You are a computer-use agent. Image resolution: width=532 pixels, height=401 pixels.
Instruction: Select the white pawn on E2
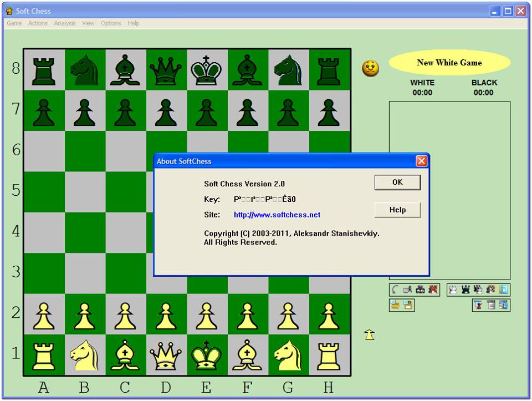(x=207, y=316)
